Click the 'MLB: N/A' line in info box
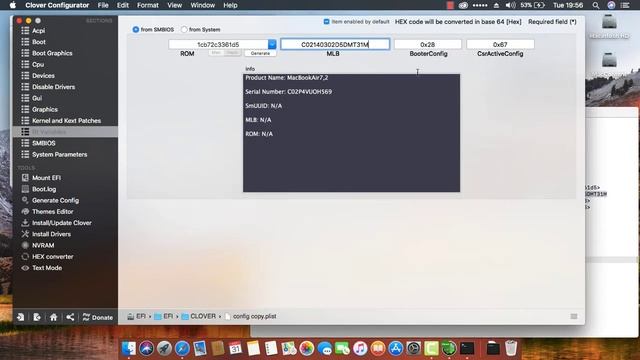The width and height of the screenshot is (640, 360). 258,120
